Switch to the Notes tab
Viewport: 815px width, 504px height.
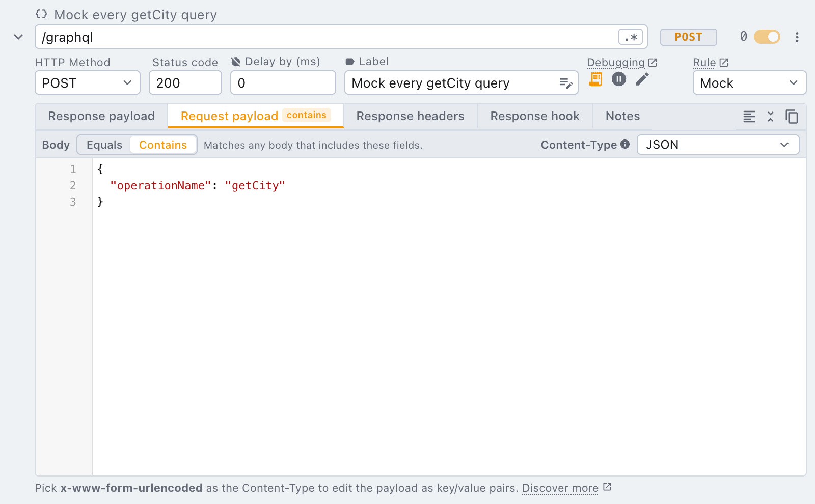coord(622,116)
